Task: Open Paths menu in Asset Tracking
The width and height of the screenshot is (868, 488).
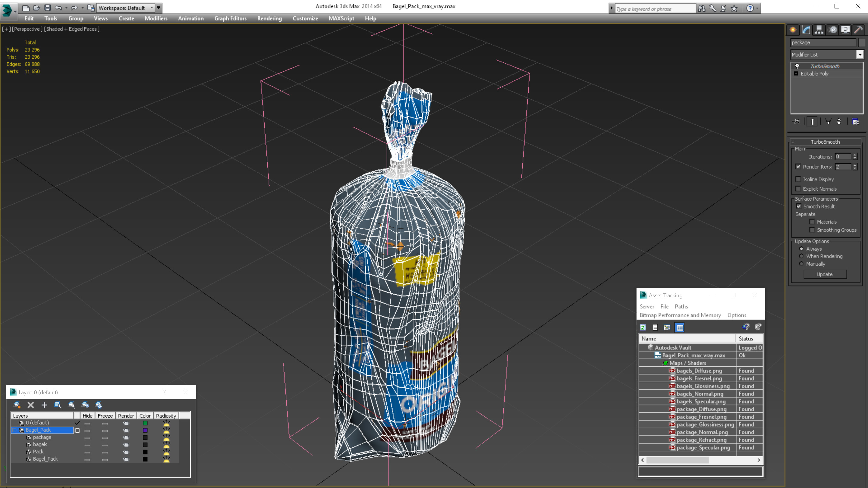Action: pyautogui.click(x=681, y=306)
